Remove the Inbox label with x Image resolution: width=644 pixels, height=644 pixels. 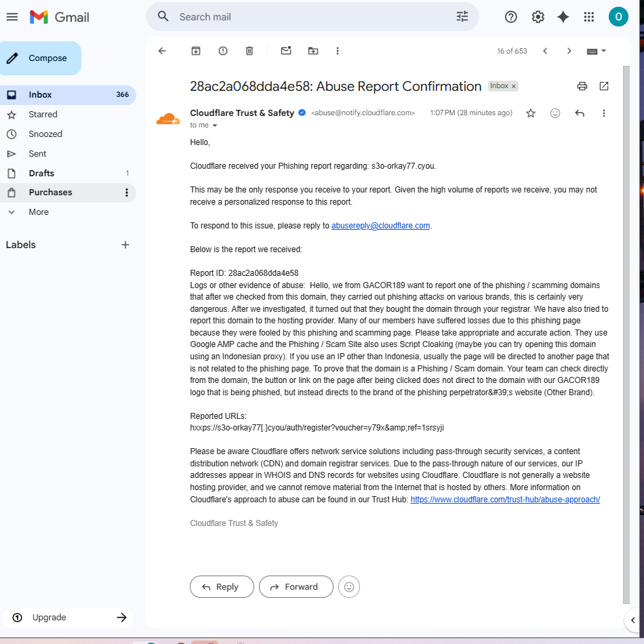[x=513, y=86]
